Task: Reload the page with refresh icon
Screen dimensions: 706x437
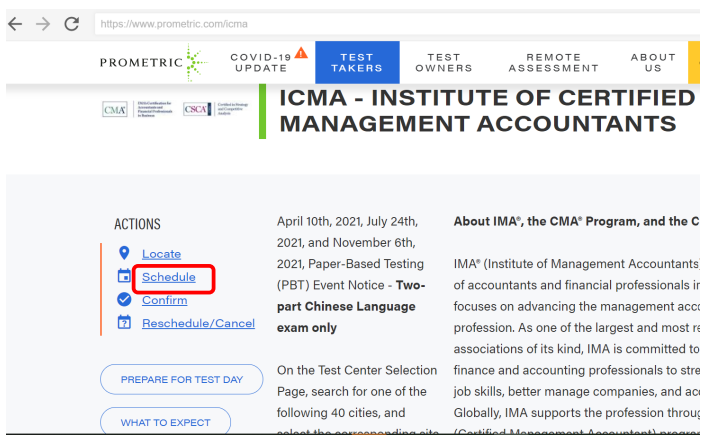Action: [x=72, y=23]
